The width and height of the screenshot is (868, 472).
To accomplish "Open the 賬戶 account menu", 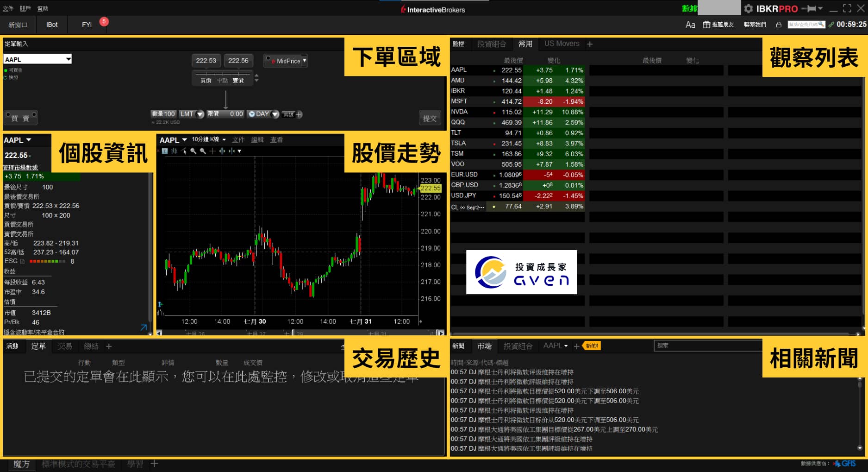I will coord(25,8).
